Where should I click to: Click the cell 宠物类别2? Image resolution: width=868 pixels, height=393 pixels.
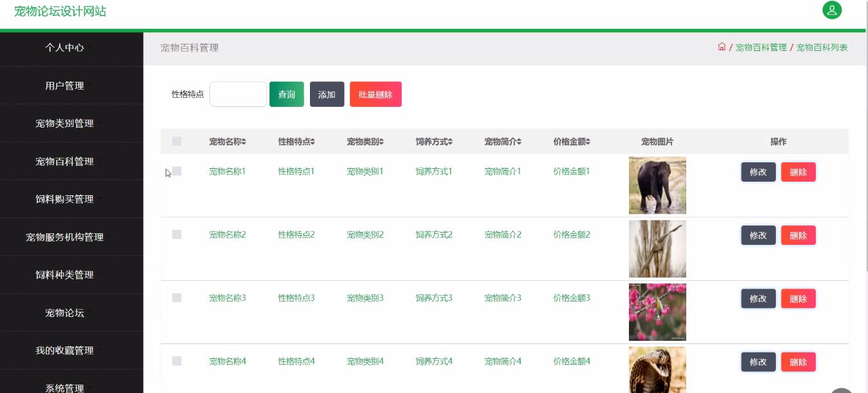pos(365,235)
